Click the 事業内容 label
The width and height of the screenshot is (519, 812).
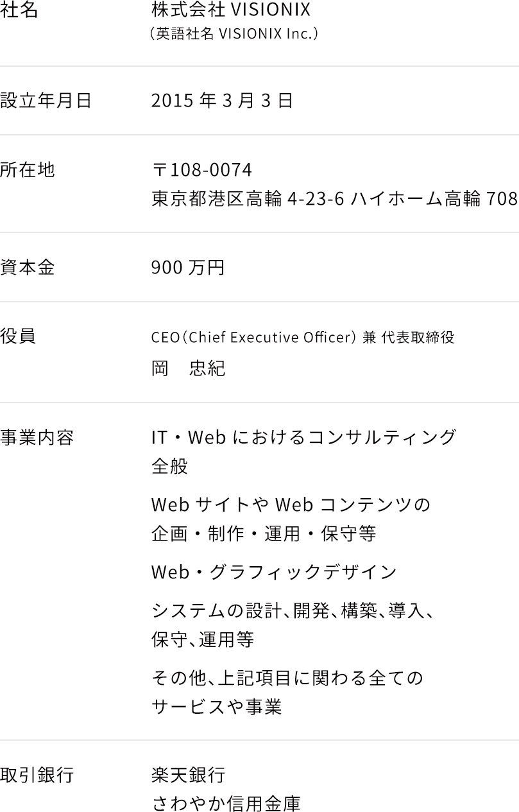[37, 438]
